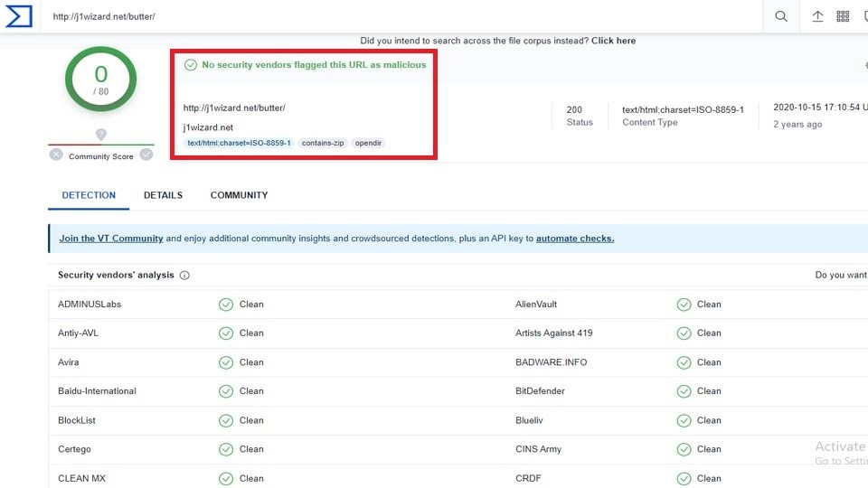Click the ADMINUSLabs vendor name
The height and width of the screenshot is (488, 868).
coord(90,305)
